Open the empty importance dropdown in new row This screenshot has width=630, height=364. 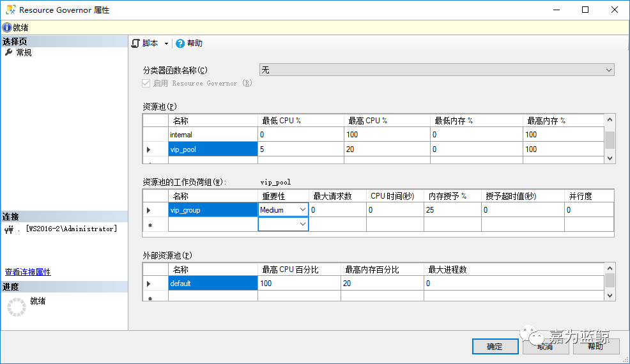coord(303,224)
